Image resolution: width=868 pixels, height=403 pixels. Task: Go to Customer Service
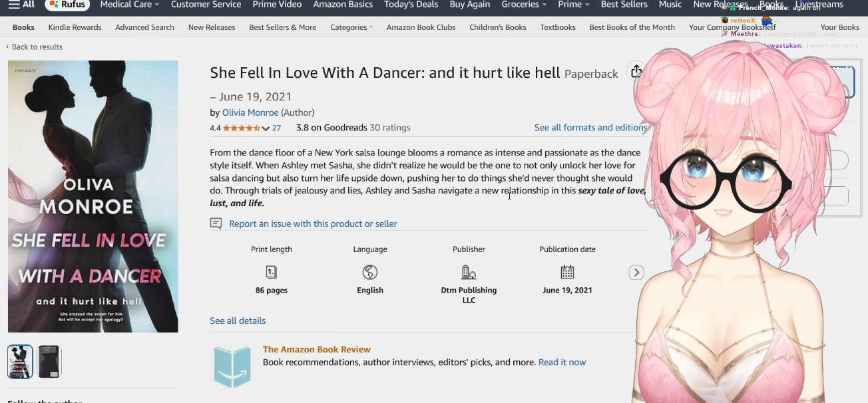206,5
